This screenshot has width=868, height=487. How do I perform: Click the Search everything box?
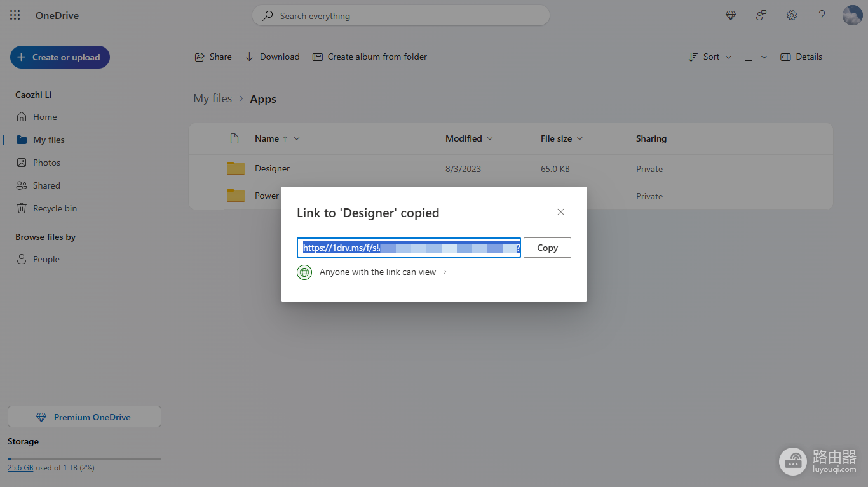[400, 16]
